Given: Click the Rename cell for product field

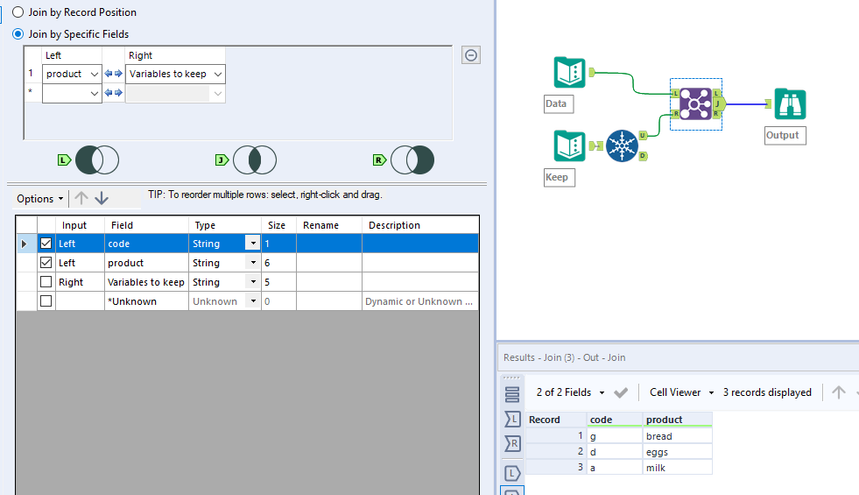Looking at the screenshot, I should 329,263.
